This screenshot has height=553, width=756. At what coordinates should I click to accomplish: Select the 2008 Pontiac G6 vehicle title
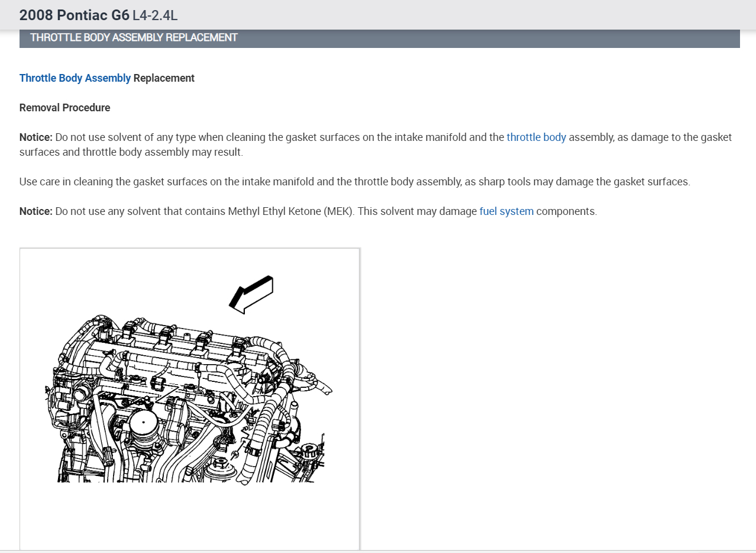75,15
